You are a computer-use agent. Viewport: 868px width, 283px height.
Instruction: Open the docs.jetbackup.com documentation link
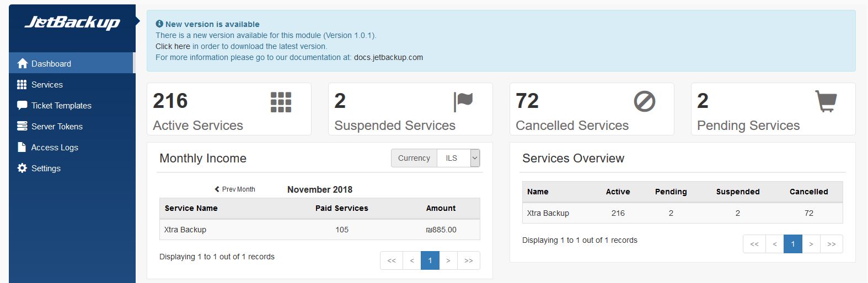[x=388, y=57]
